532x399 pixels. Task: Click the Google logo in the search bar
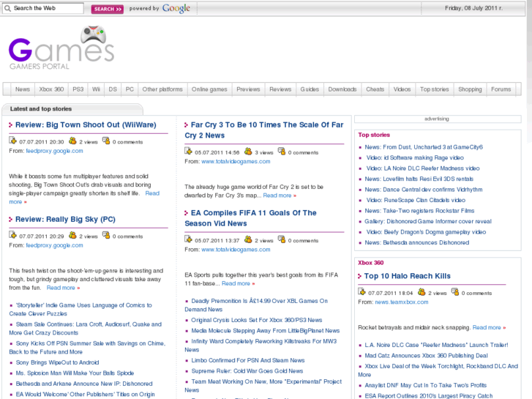[x=176, y=8]
